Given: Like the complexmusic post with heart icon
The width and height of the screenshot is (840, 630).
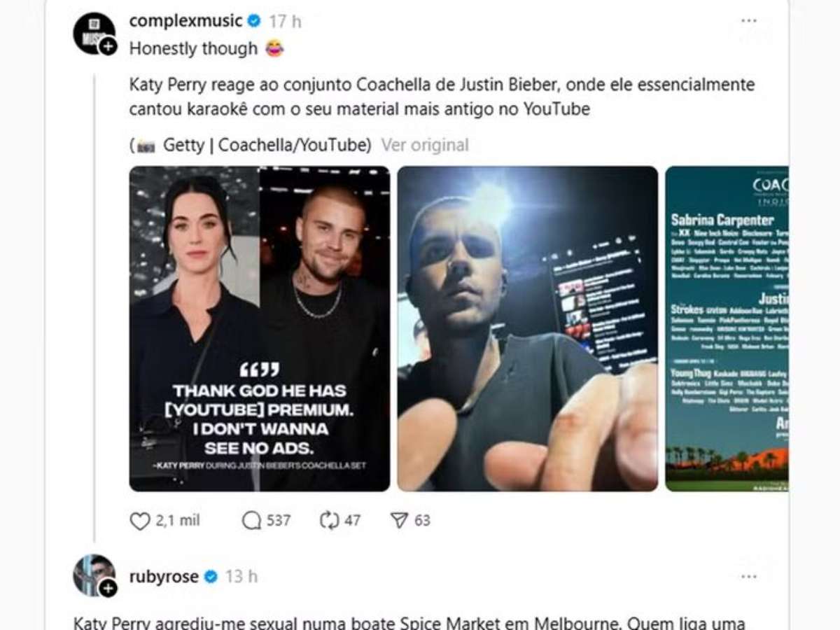Looking at the screenshot, I should click(141, 521).
